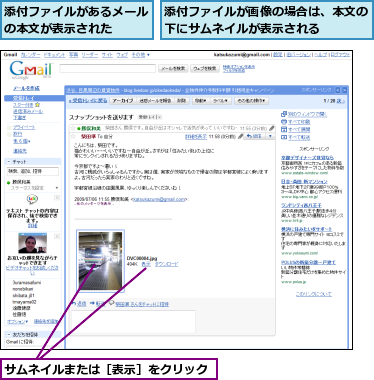Open the 下書き folder
This screenshot has width=374, height=380.
(19, 118)
